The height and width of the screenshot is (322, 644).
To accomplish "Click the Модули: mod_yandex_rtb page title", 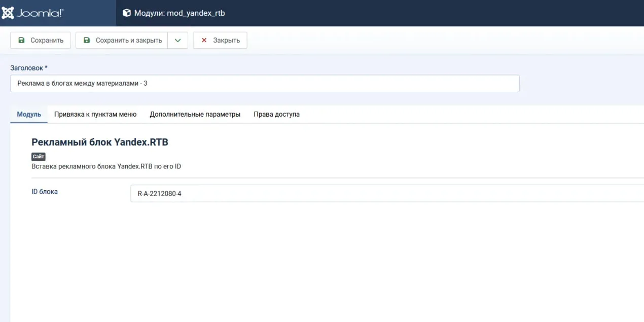I will coord(180,13).
